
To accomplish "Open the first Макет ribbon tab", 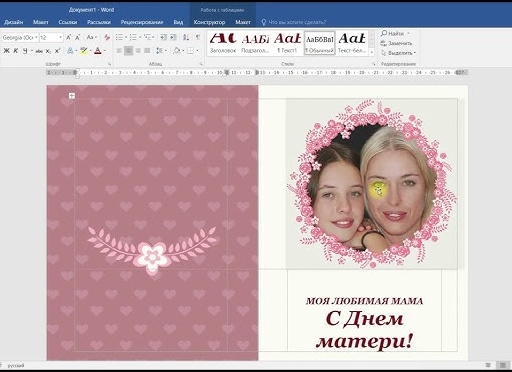I will [41, 22].
